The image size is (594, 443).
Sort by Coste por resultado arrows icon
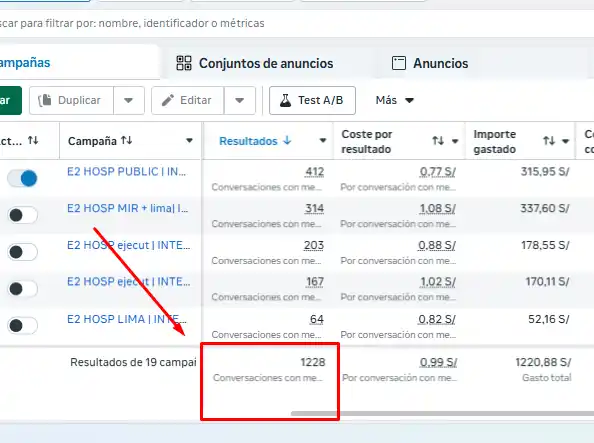[438, 141]
